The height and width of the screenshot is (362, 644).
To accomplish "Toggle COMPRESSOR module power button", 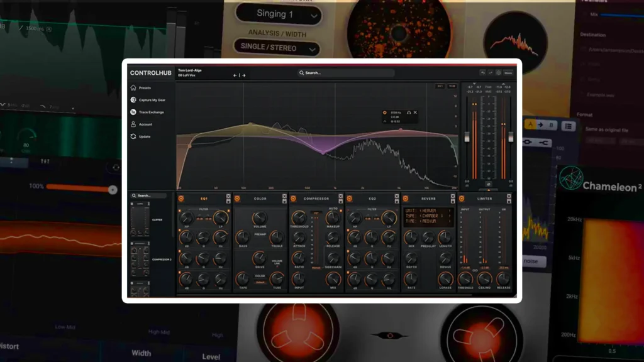I will click(293, 199).
